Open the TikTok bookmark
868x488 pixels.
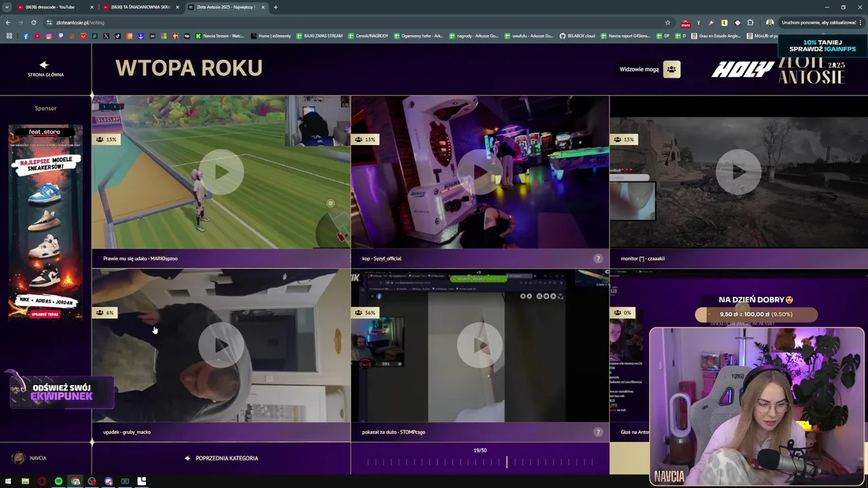click(x=118, y=36)
